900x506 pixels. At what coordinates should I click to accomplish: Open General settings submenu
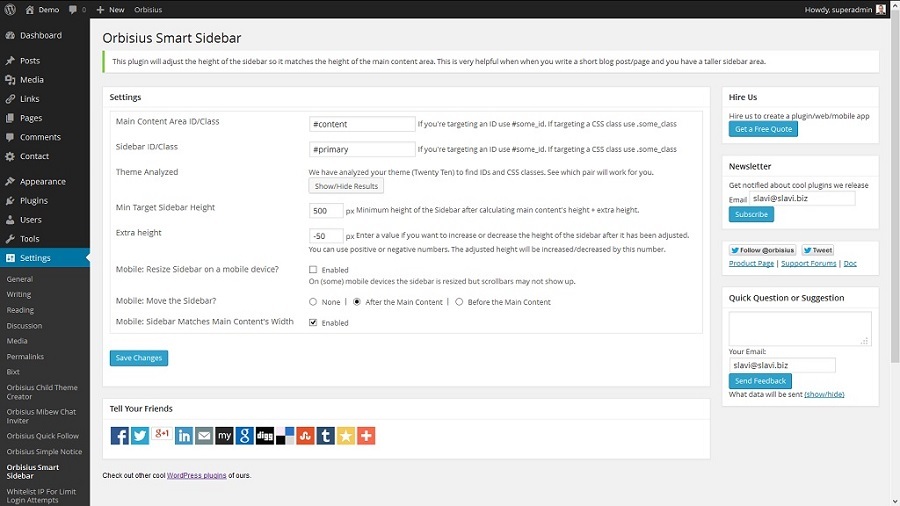pyautogui.click(x=20, y=279)
